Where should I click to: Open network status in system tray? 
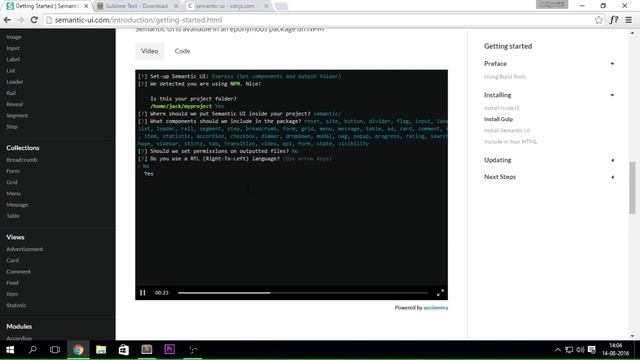[569, 350]
